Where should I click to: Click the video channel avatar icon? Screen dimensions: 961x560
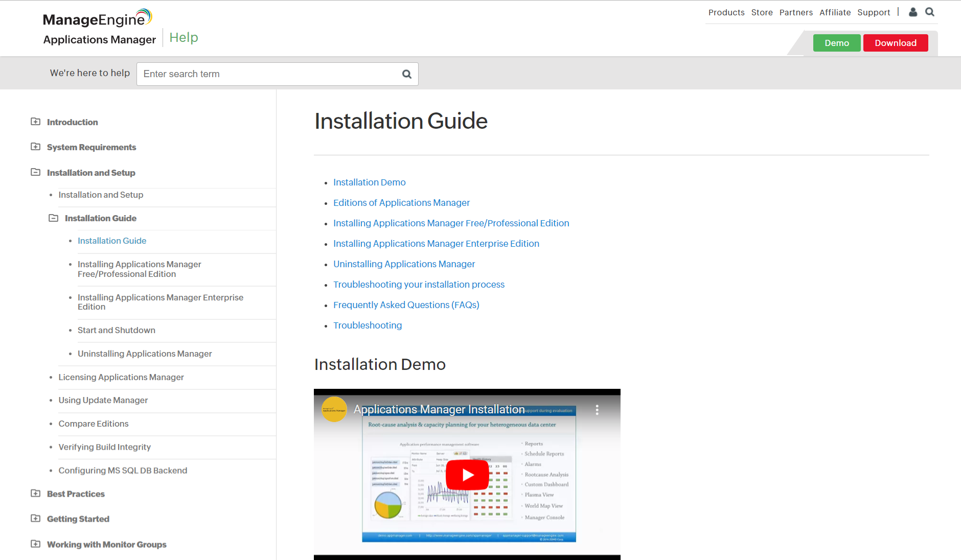[334, 410]
